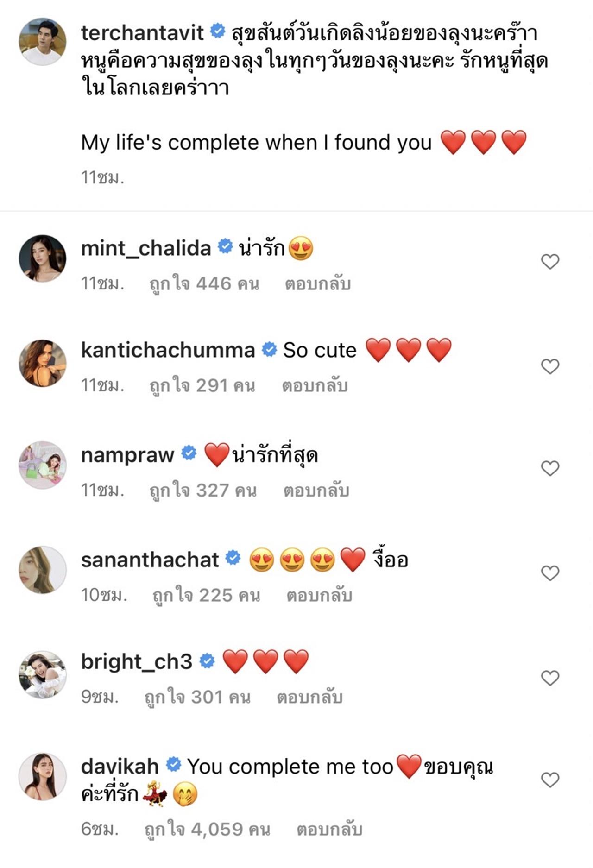Viewport: 593px width, 868px height.
Task: Reply to nampraw's comment
Action: (316, 491)
